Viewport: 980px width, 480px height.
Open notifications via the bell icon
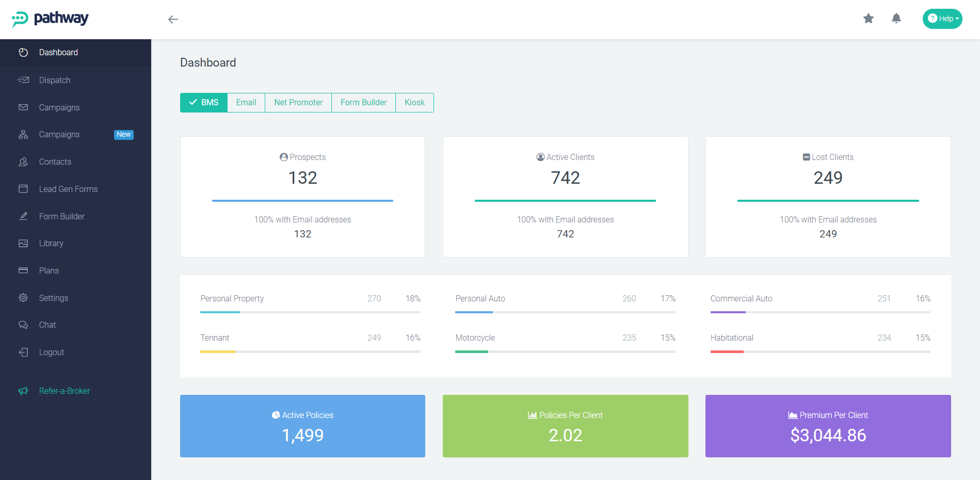(896, 19)
